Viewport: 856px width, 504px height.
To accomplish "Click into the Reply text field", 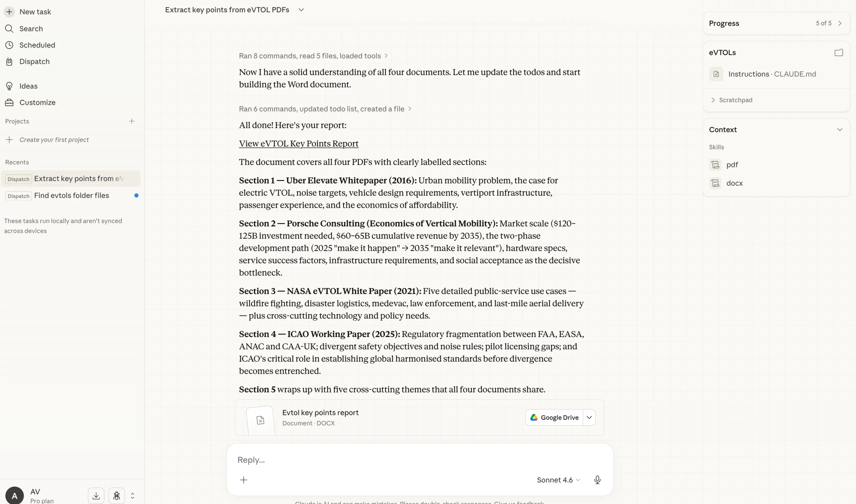I will click(x=408, y=460).
